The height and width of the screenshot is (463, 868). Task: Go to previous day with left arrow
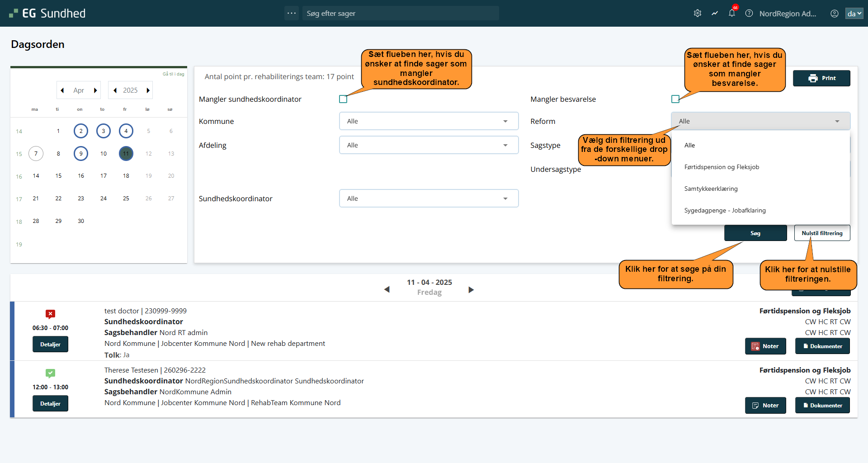click(x=387, y=289)
